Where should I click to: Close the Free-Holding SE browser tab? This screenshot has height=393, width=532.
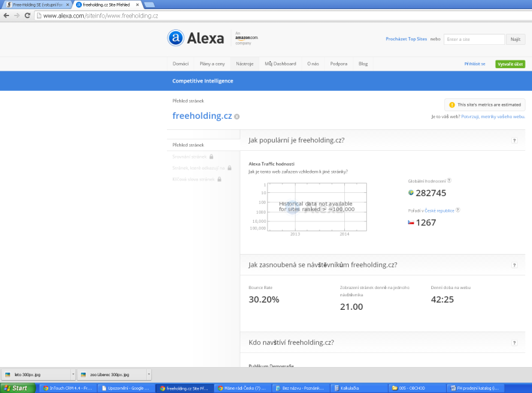tap(68, 5)
